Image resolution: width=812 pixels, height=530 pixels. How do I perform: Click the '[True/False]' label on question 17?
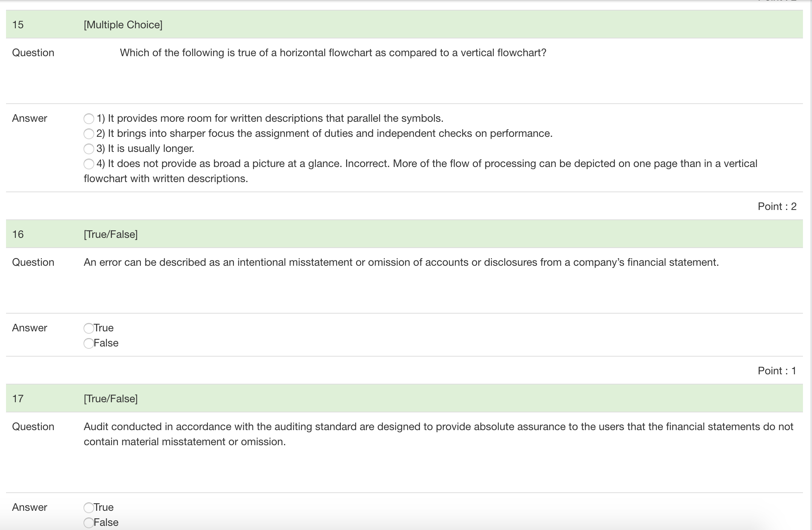pyautogui.click(x=111, y=398)
